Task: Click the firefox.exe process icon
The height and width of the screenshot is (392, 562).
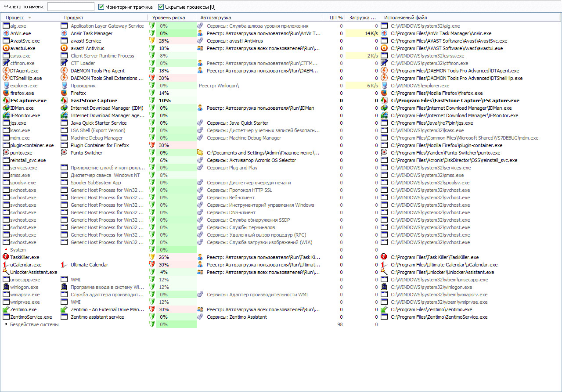Action: 6,93
